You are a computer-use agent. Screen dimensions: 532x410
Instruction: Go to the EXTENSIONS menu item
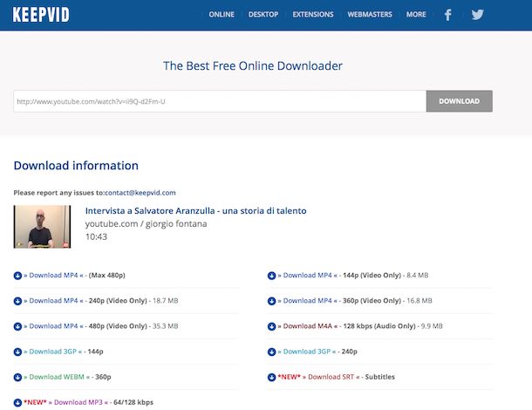(312, 15)
